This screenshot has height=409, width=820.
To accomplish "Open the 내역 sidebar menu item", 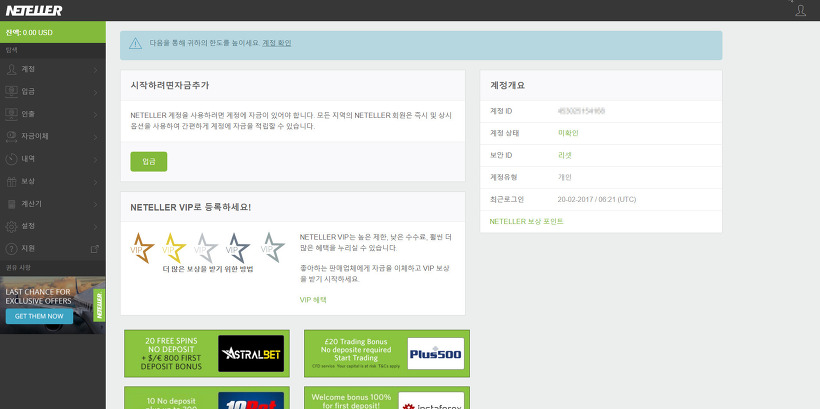I will click(53, 159).
